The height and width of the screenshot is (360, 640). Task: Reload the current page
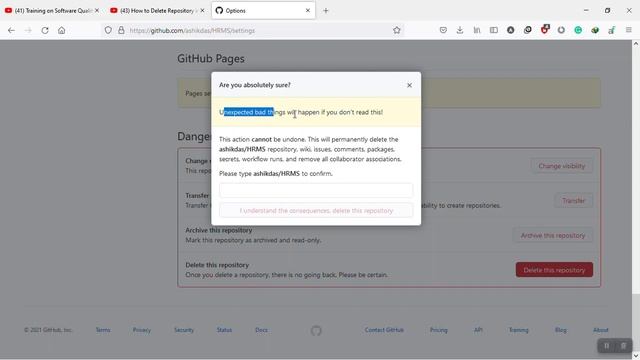pyautogui.click(x=45, y=30)
